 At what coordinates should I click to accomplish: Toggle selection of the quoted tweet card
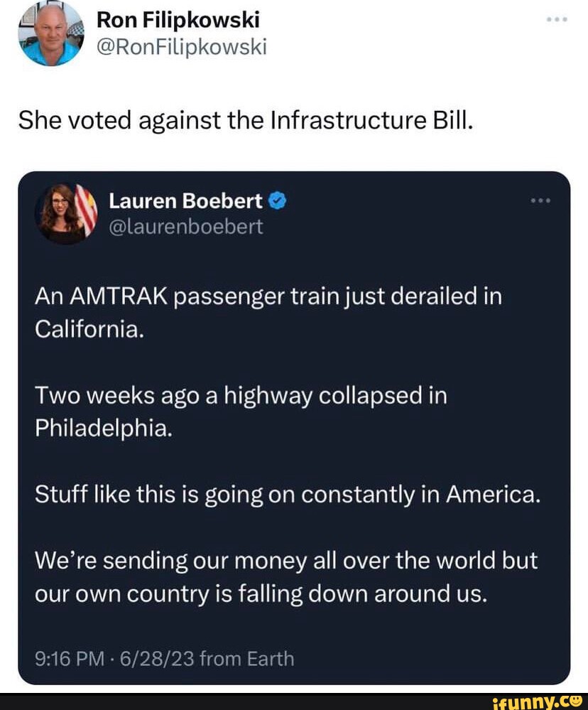(x=294, y=426)
